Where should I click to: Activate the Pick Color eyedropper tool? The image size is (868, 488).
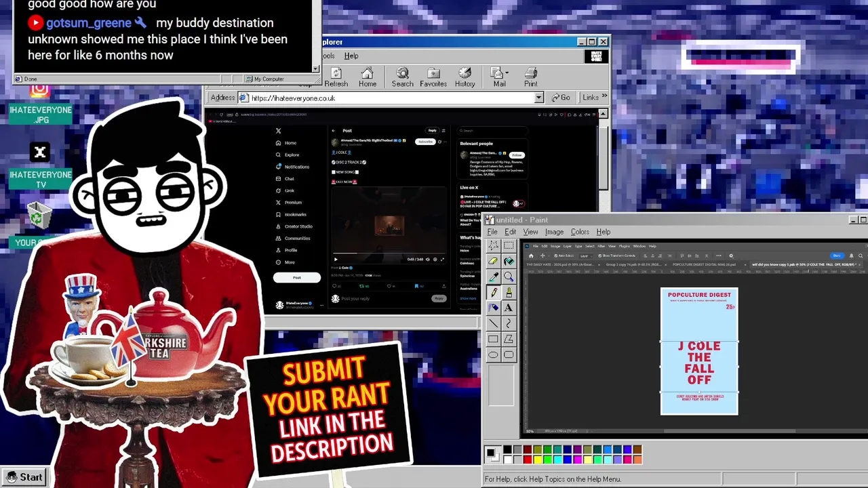click(x=493, y=277)
